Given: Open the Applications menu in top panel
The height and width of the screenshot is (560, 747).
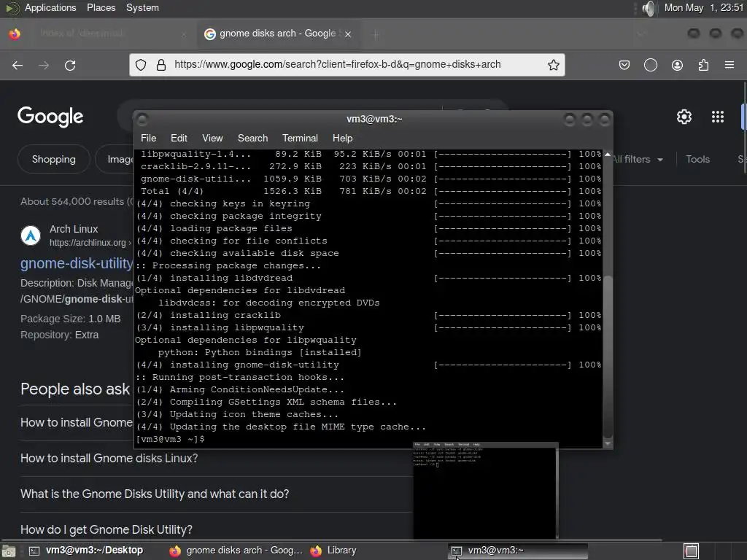Looking at the screenshot, I should [x=50, y=7].
